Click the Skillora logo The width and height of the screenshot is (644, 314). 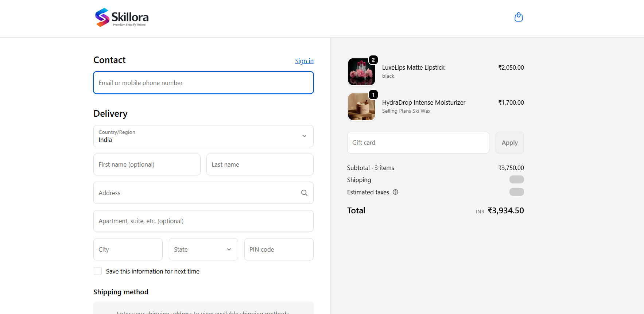click(121, 18)
